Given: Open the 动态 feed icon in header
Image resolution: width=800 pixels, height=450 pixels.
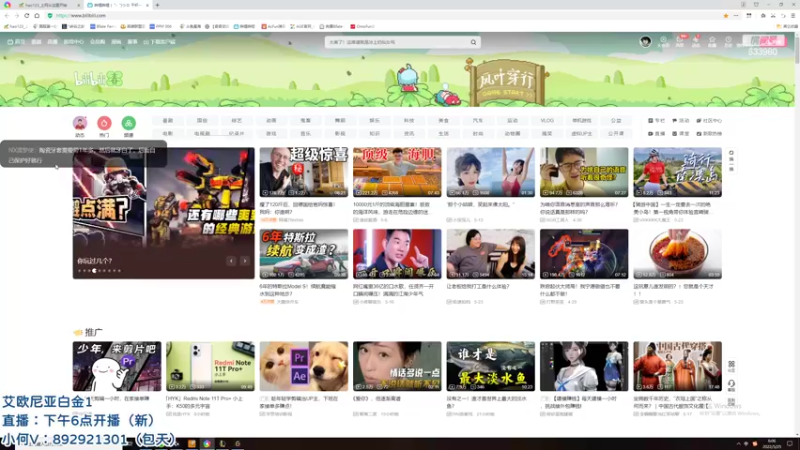Looking at the screenshot, I should coord(696,41).
